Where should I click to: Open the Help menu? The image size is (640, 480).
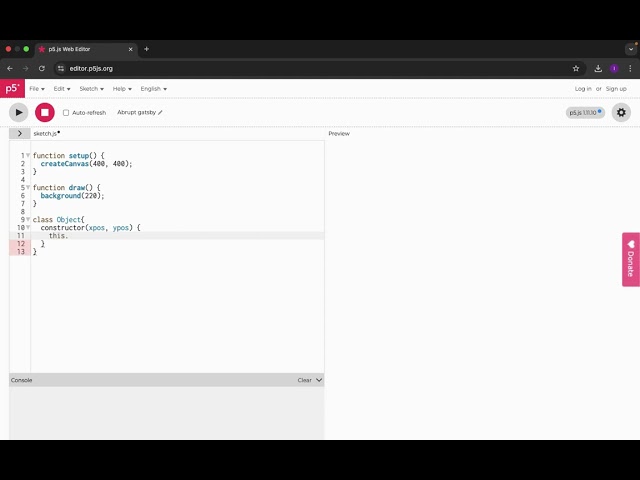point(122,89)
